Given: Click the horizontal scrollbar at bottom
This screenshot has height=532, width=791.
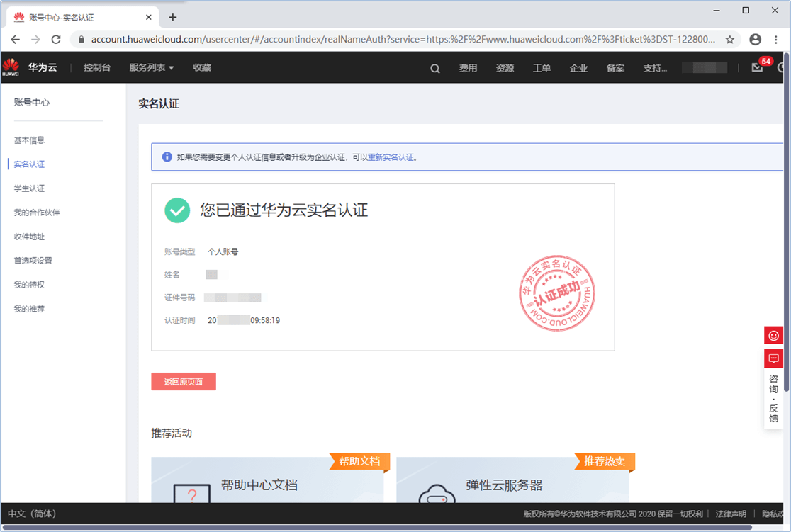Looking at the screenshot, I should point(377,528).
